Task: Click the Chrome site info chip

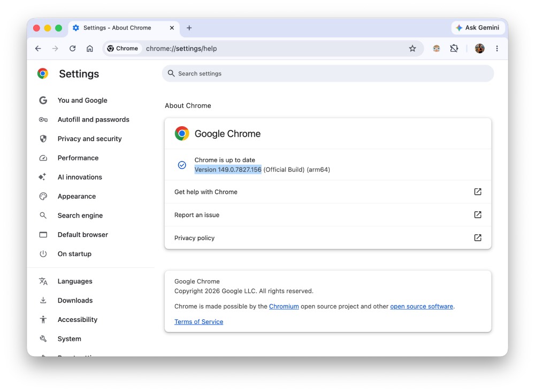Action: (123, 49)
